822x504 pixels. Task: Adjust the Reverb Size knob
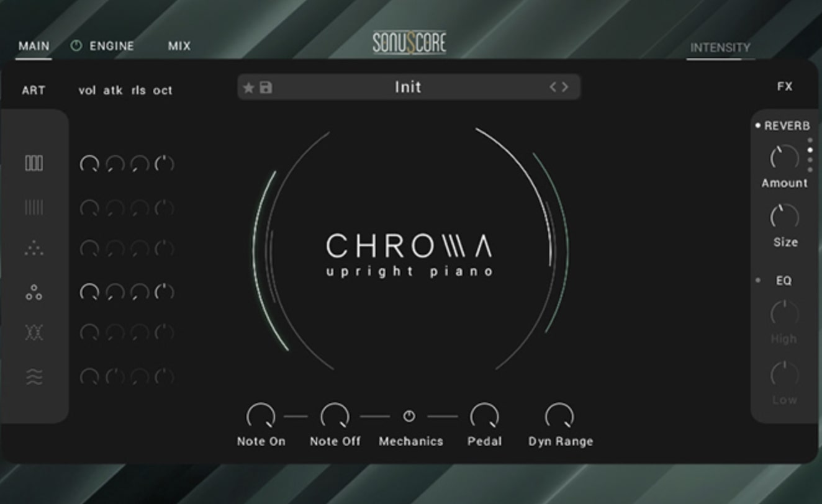point(785,217)
